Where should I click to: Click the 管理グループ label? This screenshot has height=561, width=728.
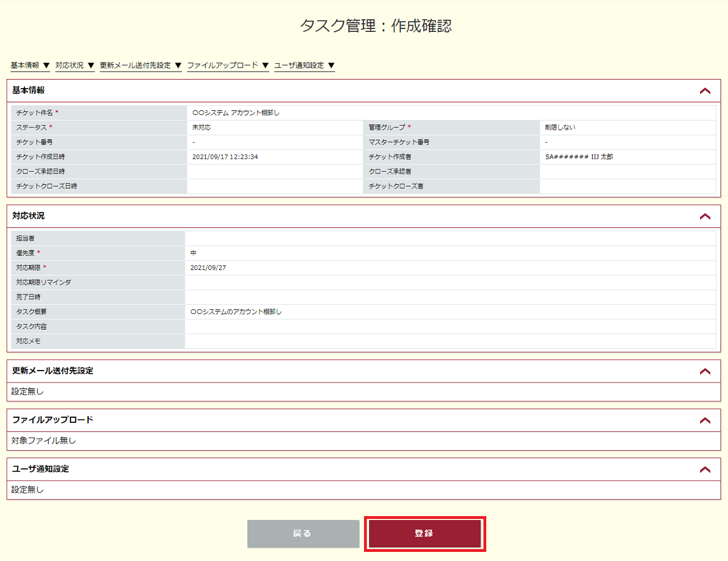pyautogui.click(x=387, y=127)
